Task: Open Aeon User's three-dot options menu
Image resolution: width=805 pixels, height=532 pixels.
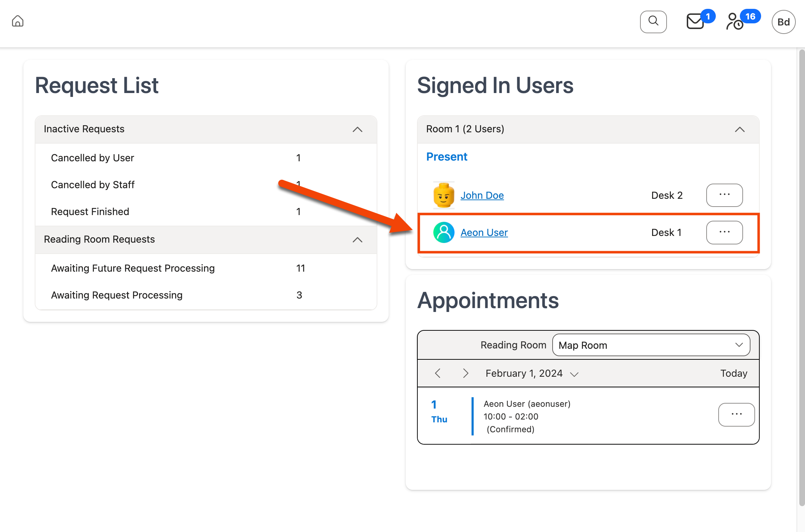Action: point(724,232)
